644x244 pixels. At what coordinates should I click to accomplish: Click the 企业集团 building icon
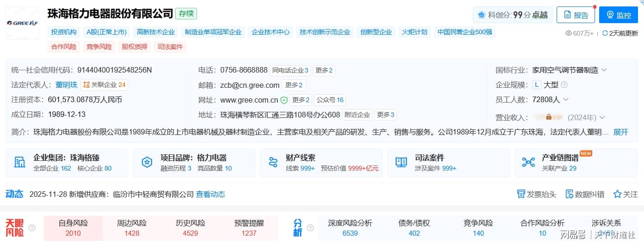[x=20, y=162]
